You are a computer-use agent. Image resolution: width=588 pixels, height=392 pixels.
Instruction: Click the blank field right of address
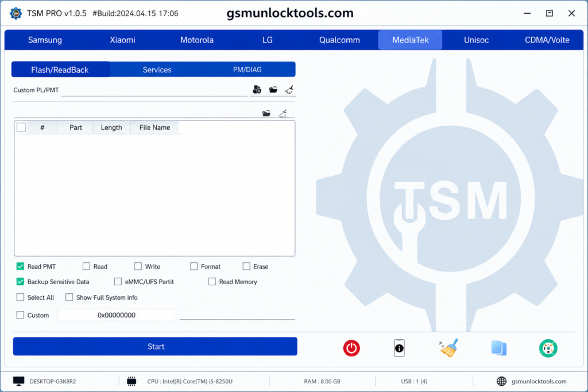pyautogui.click(x=237, y=315)
